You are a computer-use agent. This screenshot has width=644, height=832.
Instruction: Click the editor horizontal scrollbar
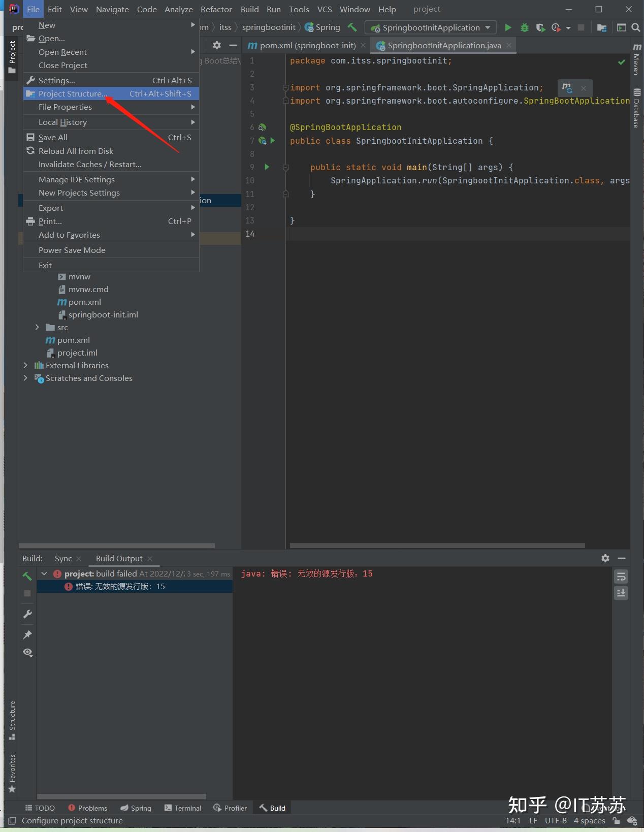(x=437, y=546)
